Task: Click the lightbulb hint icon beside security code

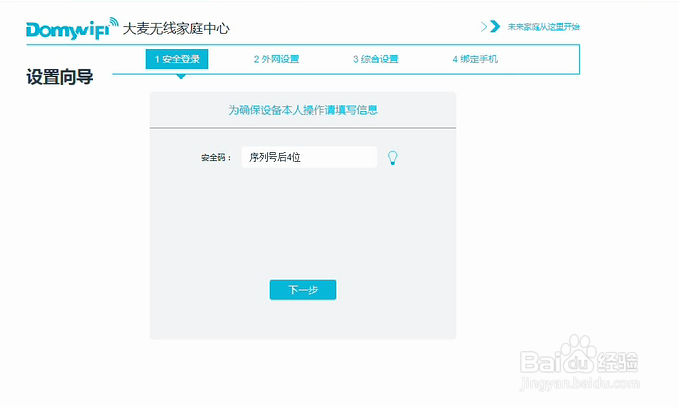Action: point(392,158)
